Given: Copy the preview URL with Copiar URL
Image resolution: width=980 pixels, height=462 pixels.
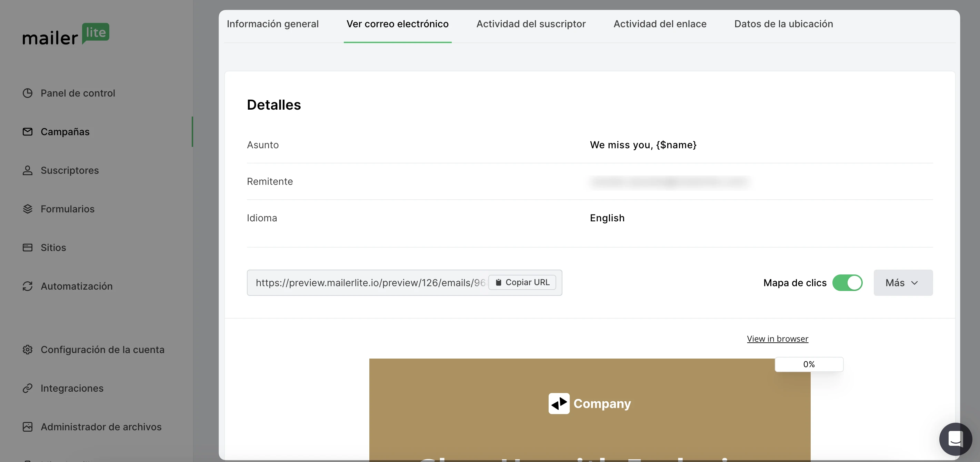Looking at the screenshot, I should pos(522,282).
